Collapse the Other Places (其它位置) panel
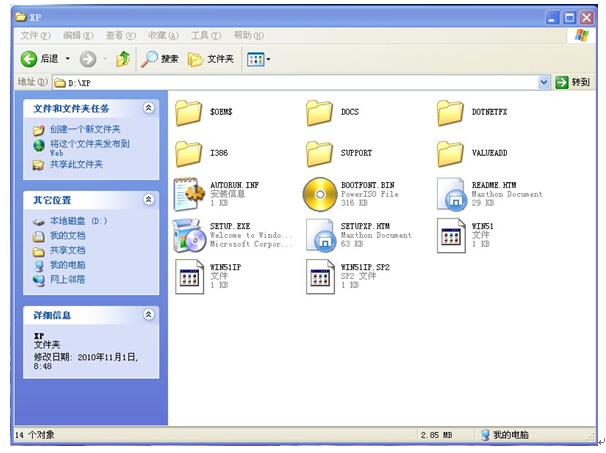 [x=149, y=199]
